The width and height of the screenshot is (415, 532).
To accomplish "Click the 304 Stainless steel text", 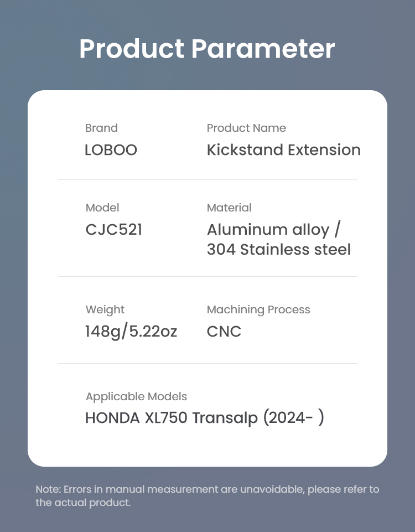I will click(279, 249).
